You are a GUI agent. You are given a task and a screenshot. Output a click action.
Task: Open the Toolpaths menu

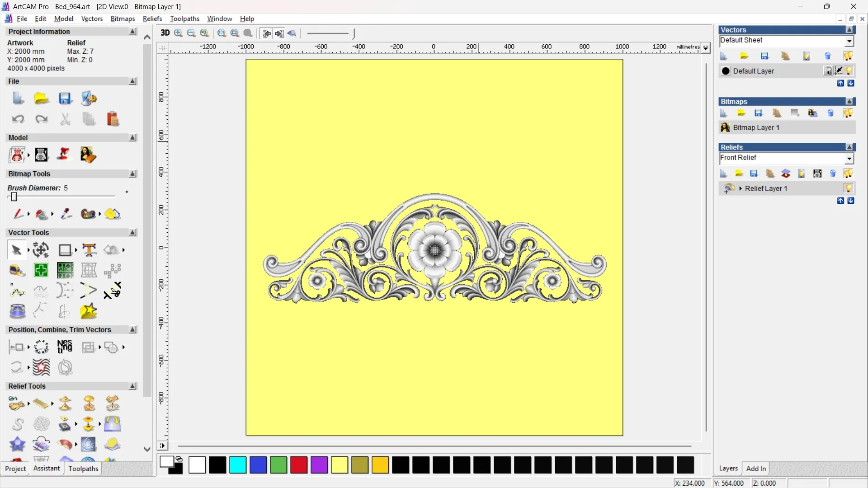(x=184, y=19)
